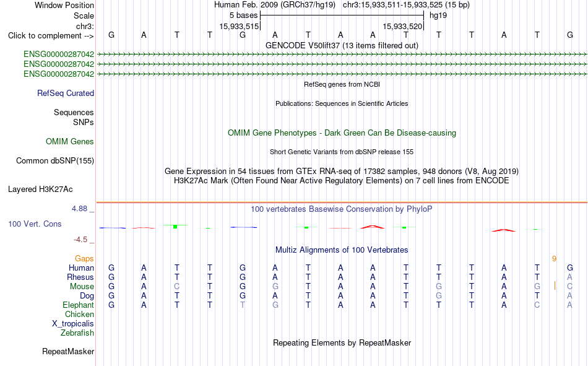
Task: Click '100 vertebrates Basewise Conservation by PhyloP' title
Action: pos(342,209)
